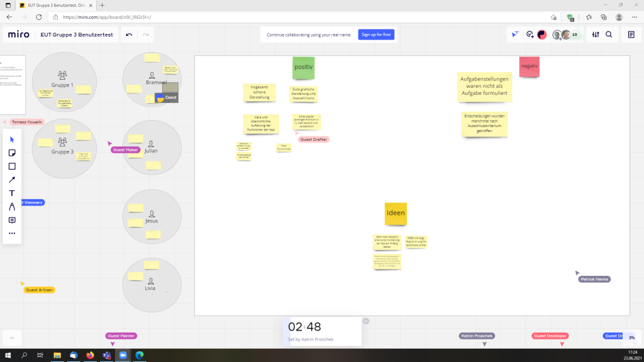Show all 19 board participants

pos(574,35)
